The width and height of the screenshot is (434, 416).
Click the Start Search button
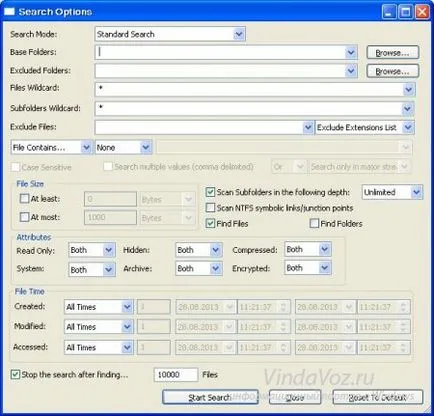(x=210, y=397)
